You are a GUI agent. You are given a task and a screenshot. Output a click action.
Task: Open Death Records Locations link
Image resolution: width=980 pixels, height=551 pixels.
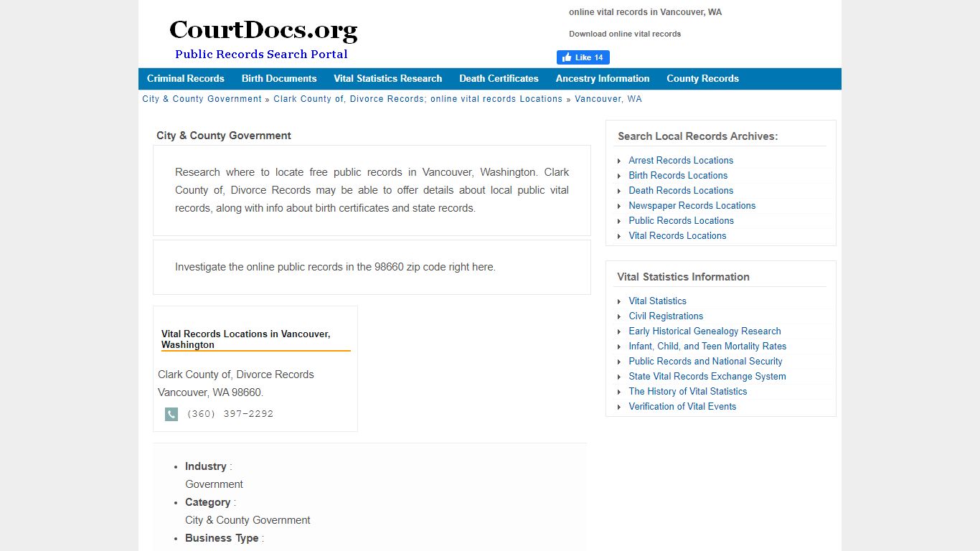[x=681, y=191]
